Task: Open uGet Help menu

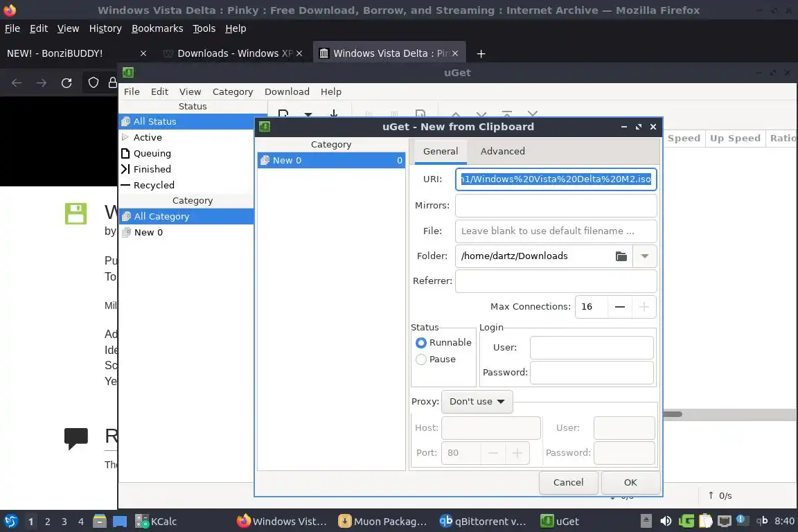Action: click(331, 91)
